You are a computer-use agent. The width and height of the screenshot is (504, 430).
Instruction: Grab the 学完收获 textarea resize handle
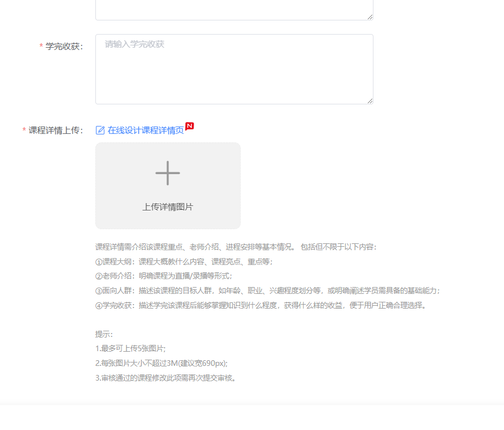click(370, 101)
